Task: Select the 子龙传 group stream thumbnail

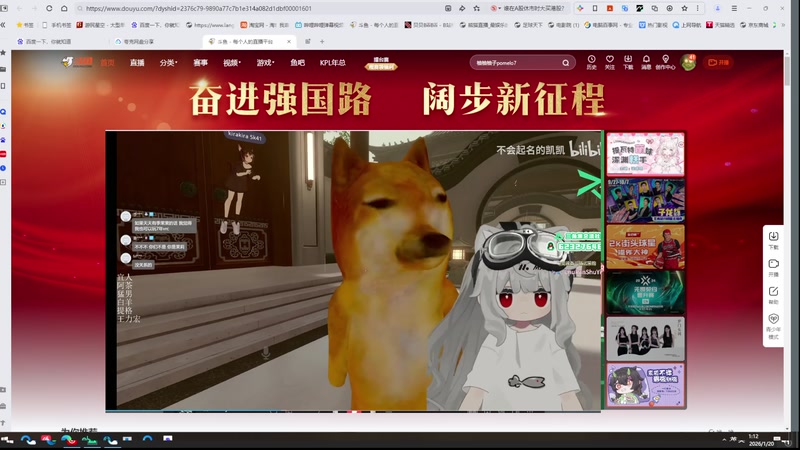Action: [645, 201]
